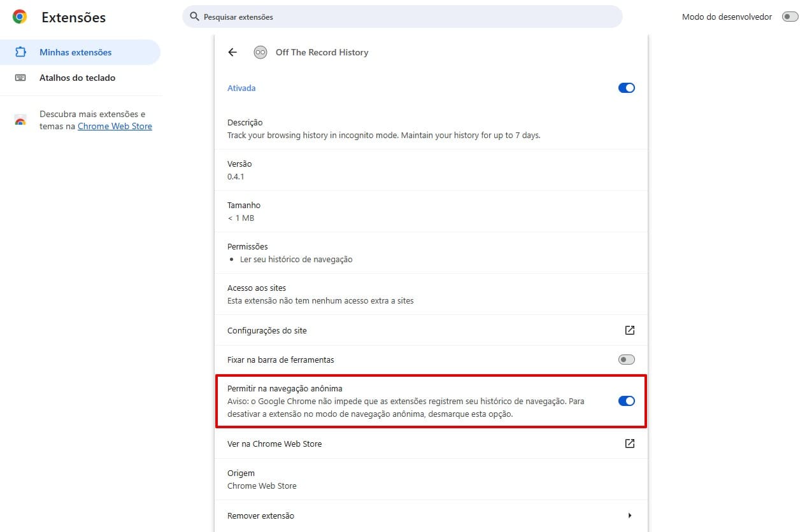The height and width of the screenshot is (532, 805).
Task: Click the Versão heading
Action: 239,164
